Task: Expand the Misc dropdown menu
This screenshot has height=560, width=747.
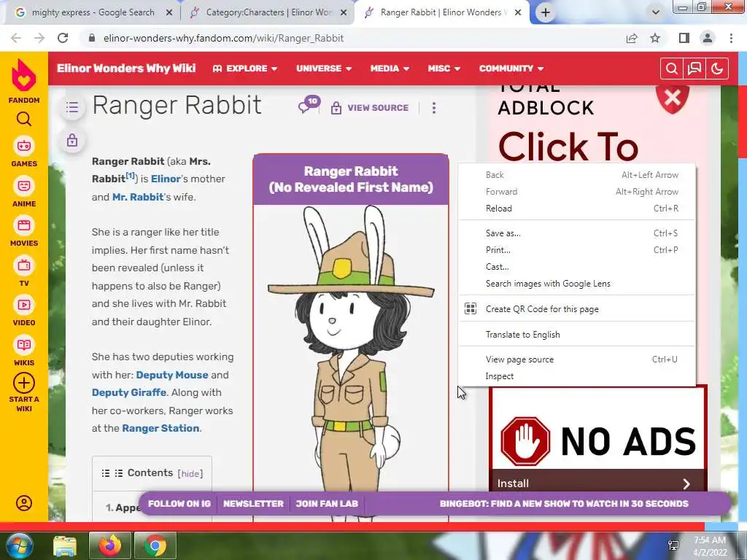Action: pyautogui.click(x=444, y=69)
